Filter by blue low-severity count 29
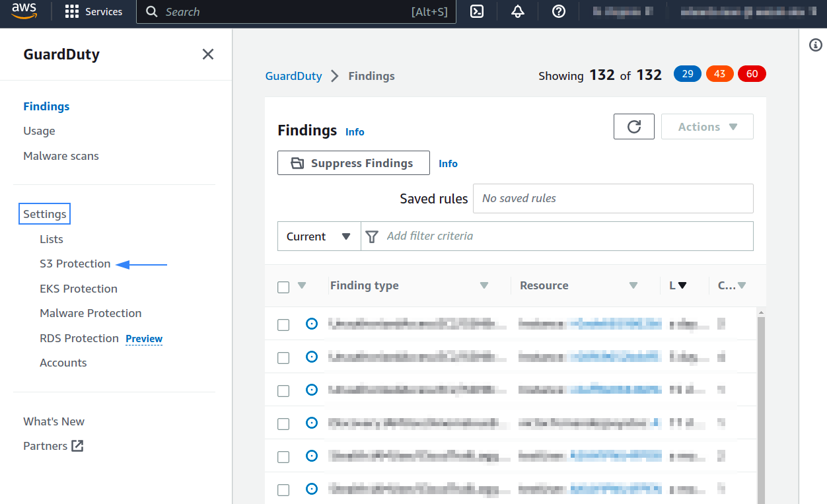The image size is (827, 504). tap(688, 74)
